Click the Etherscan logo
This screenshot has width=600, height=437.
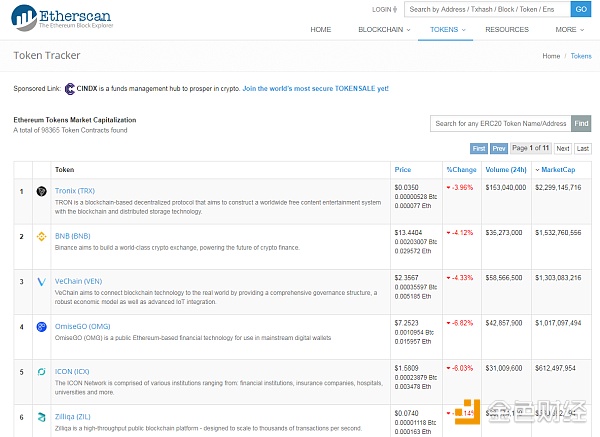(62, 18)
